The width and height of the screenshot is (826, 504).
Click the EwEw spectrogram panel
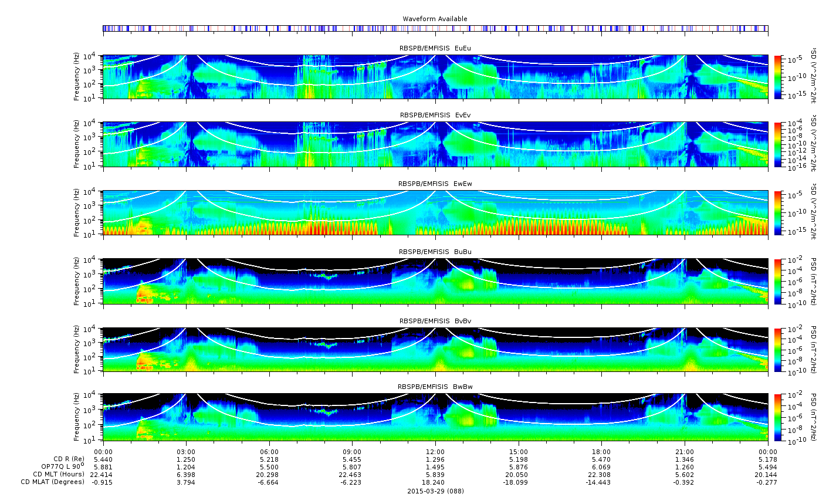pyautogui.click(x=435, y=212)
